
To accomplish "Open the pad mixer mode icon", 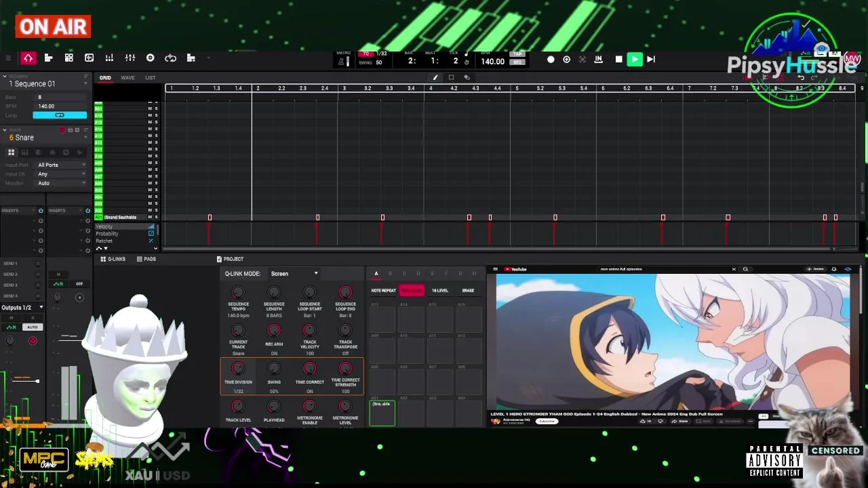I will [x=109, y=58].
